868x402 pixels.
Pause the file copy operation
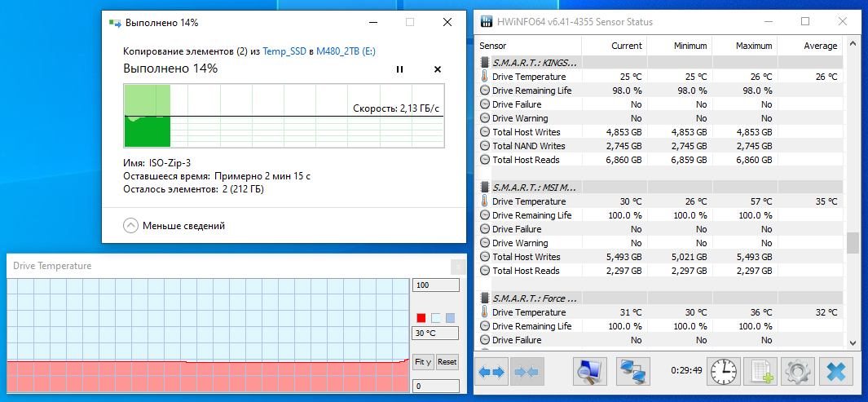point(399,69)
